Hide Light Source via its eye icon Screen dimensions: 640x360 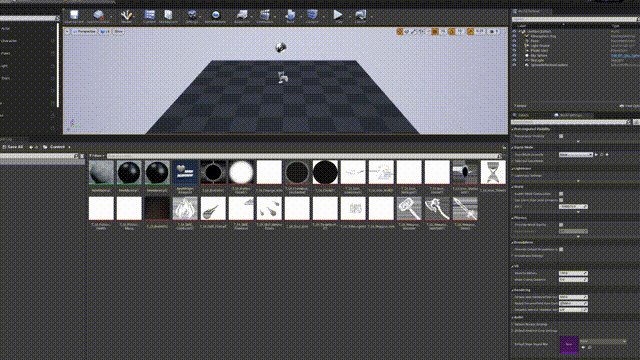click(514, 46)
